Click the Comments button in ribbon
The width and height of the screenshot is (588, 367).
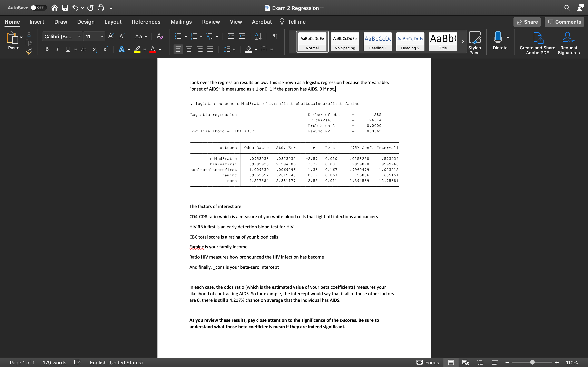point(565,22)
